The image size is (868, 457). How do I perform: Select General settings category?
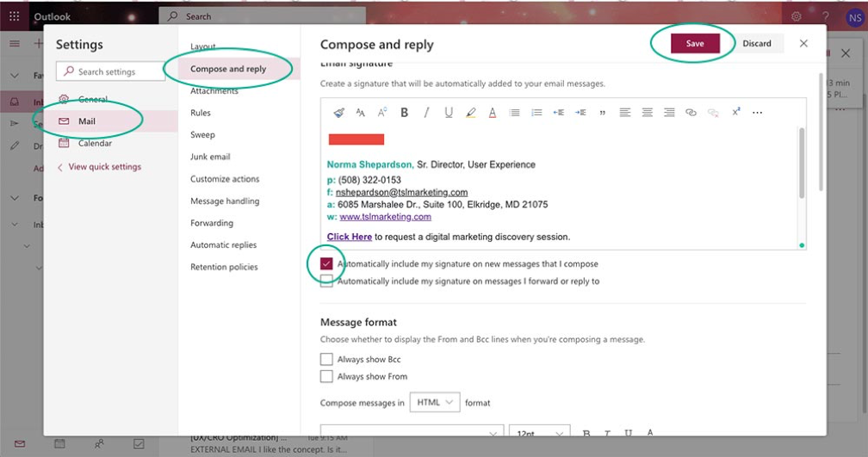click(111, 99)
